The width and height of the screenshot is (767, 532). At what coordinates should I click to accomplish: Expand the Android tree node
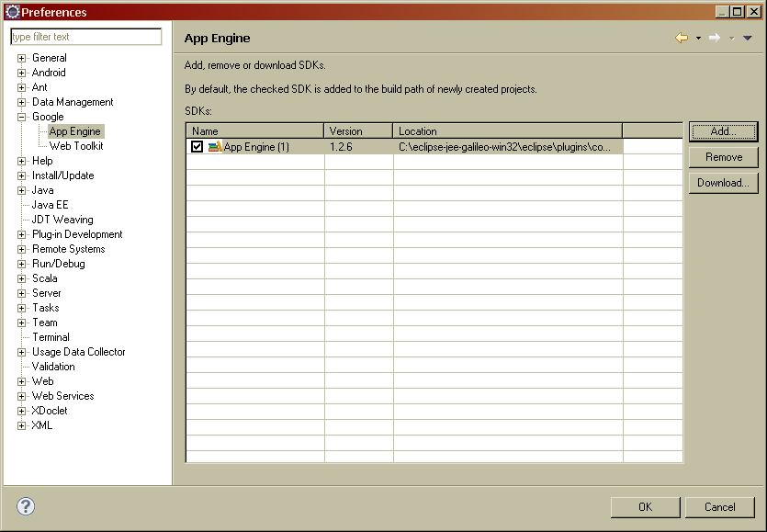(x=21, y=73)
